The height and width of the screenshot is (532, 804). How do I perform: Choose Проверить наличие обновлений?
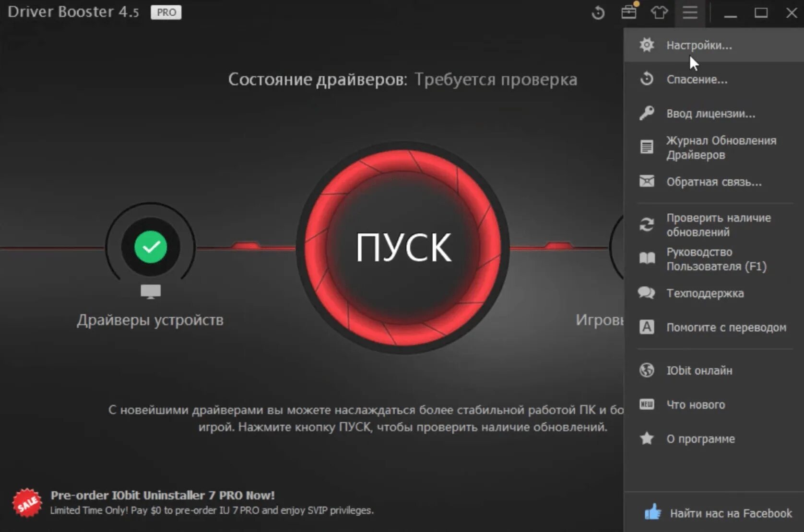click(714, 224)
